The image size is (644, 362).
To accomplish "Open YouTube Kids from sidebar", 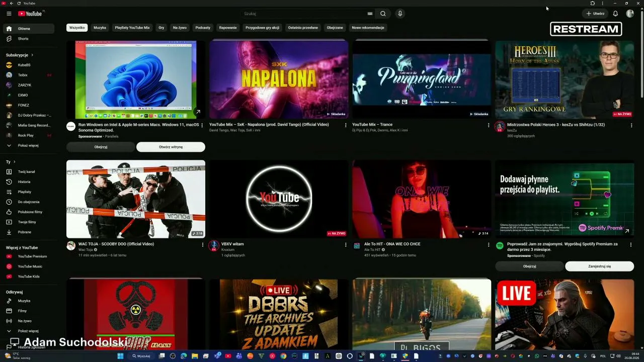I will click(29, 277).
